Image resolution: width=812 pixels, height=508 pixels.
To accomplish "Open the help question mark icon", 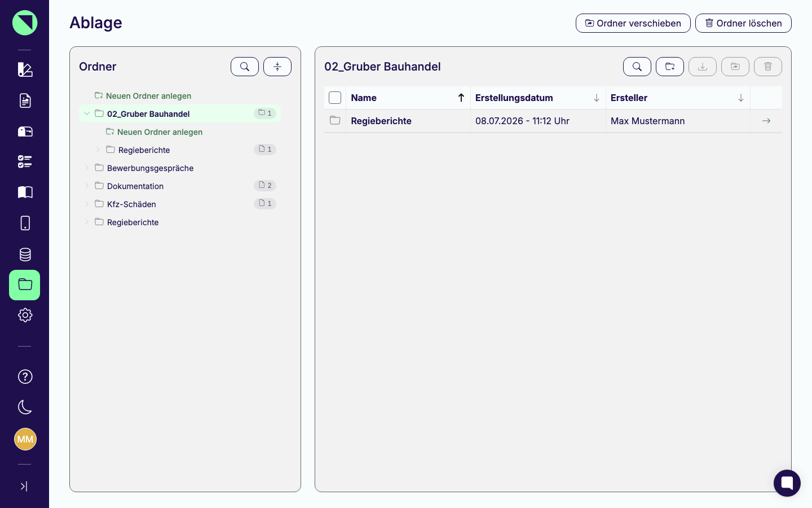I will coord(25,376).
